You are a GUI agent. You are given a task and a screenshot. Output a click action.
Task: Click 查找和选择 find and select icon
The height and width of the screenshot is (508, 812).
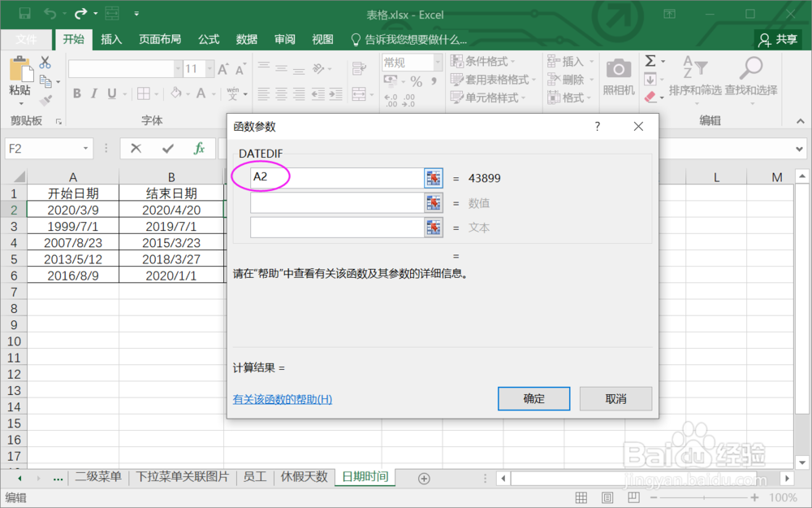point(751,68)
